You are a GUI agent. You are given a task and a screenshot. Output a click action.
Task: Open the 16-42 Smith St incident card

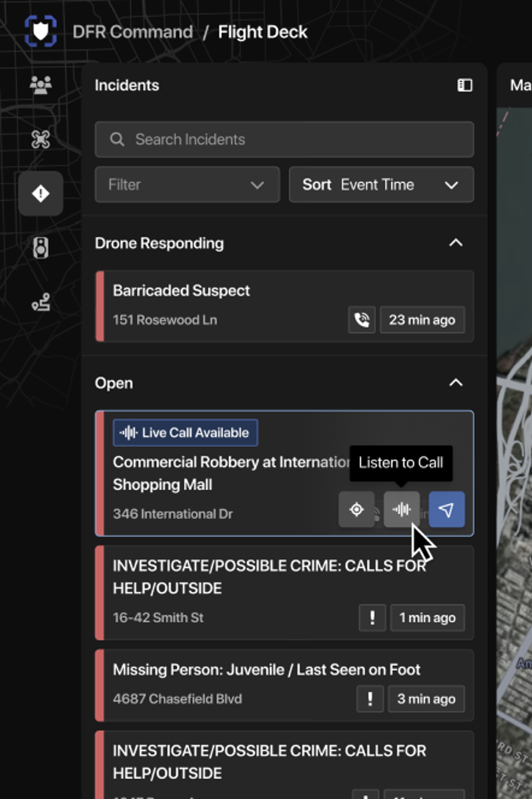click(284, 593)
